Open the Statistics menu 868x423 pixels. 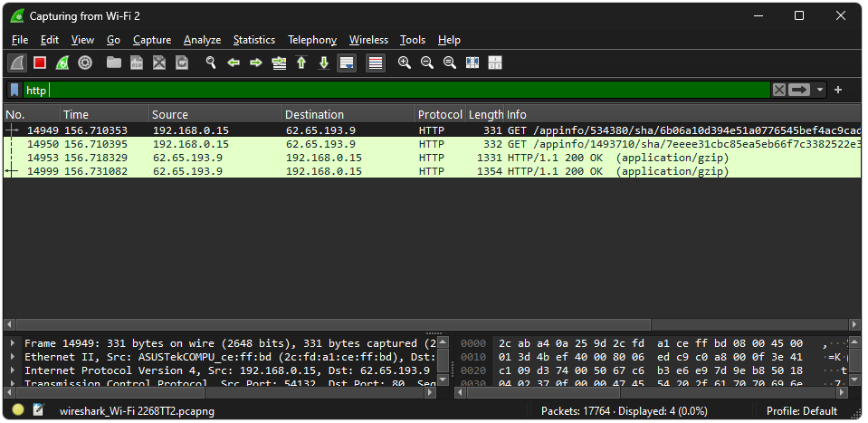253,40
